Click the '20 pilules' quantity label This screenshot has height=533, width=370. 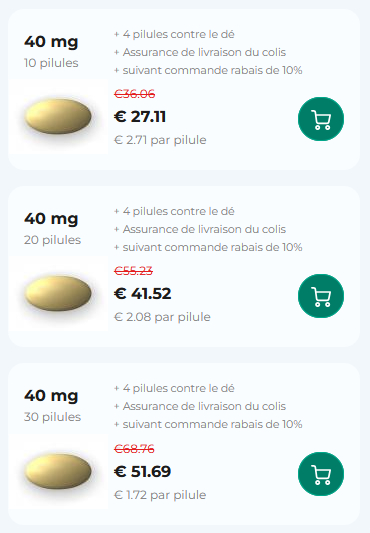tap(52, 240)
